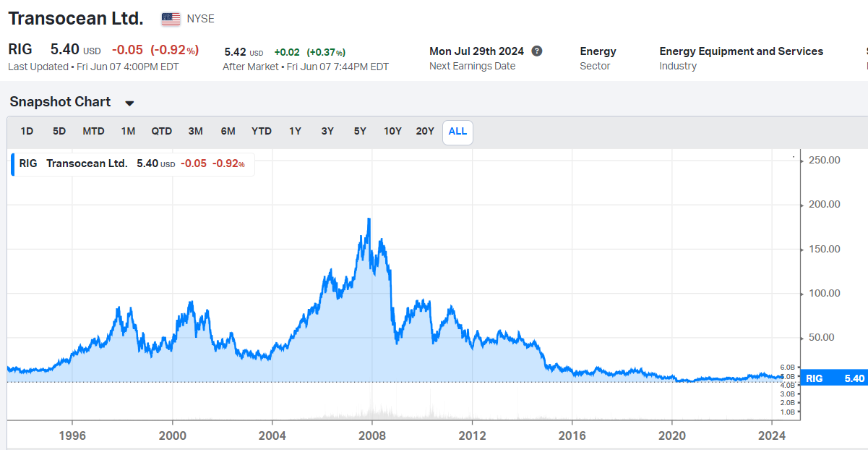This screenshot has width=868, height=450.
Task: Click the Transocean Ltd. page title
Action: (76, 19)
